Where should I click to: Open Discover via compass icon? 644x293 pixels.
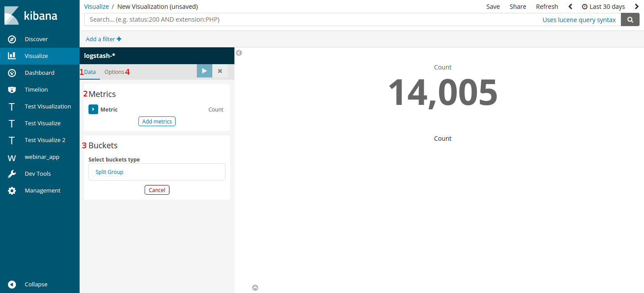[x=12, y=39]
